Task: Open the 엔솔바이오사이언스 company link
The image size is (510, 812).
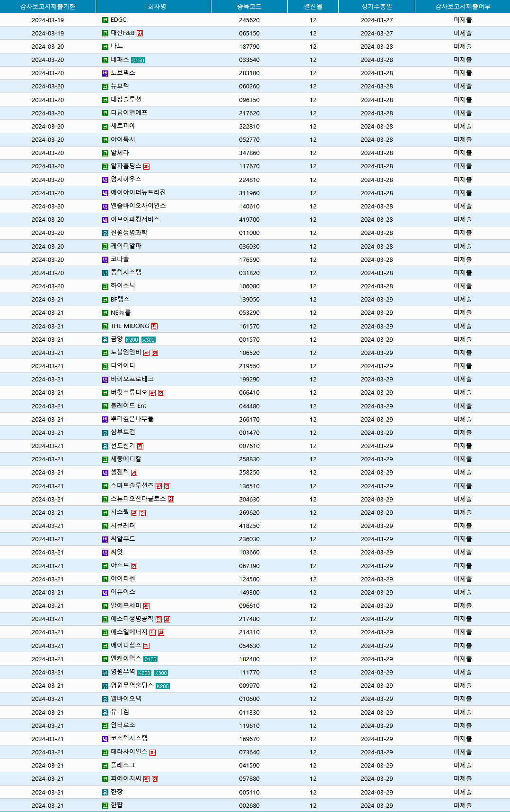Action: click(x=138, y=206)
